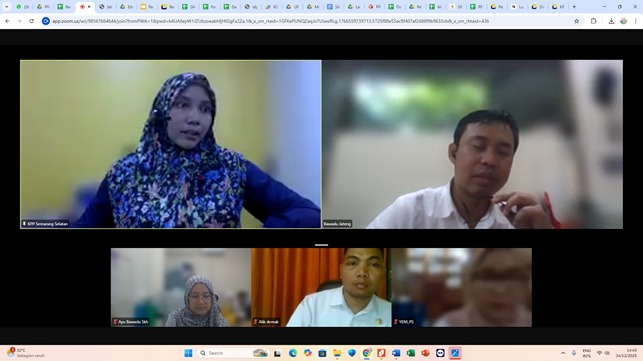Click the microphone icon in the system tray
643x361 pixels.
[574, 353]
